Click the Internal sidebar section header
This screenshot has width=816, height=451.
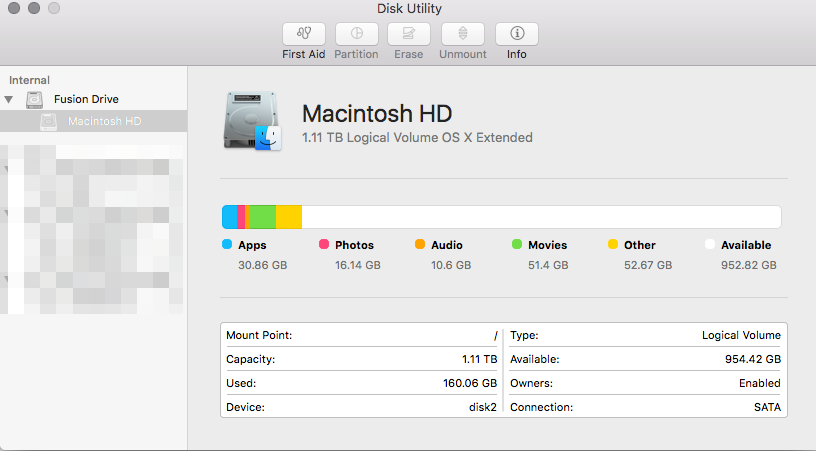(x=29, y=80)
